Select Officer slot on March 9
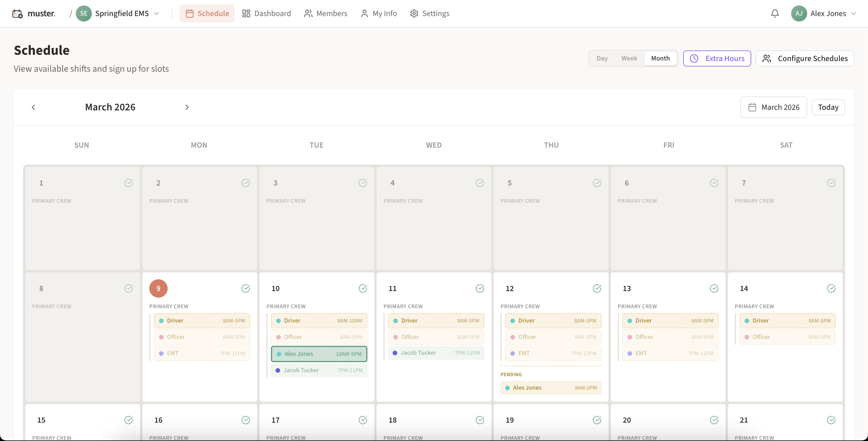Image resolution: width=868 pixels, height=441 pixels. click(202, 337)
